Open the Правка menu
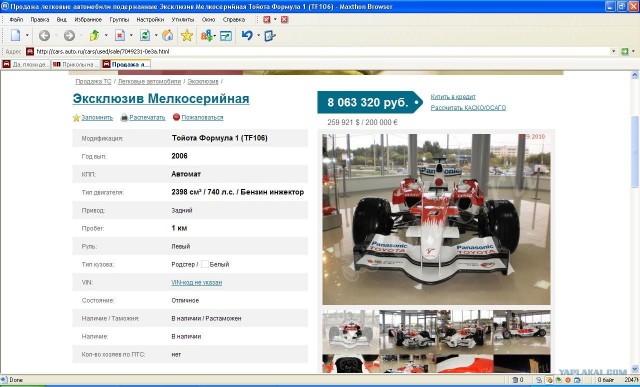This screenshot has height=387, width=640. [40, 20]
